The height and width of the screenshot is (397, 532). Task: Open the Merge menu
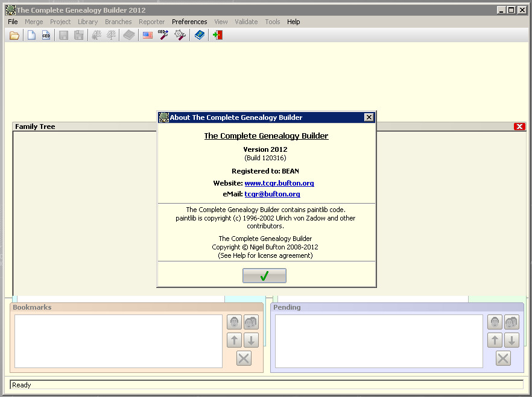pyautogui.click(x=34, y=22)
